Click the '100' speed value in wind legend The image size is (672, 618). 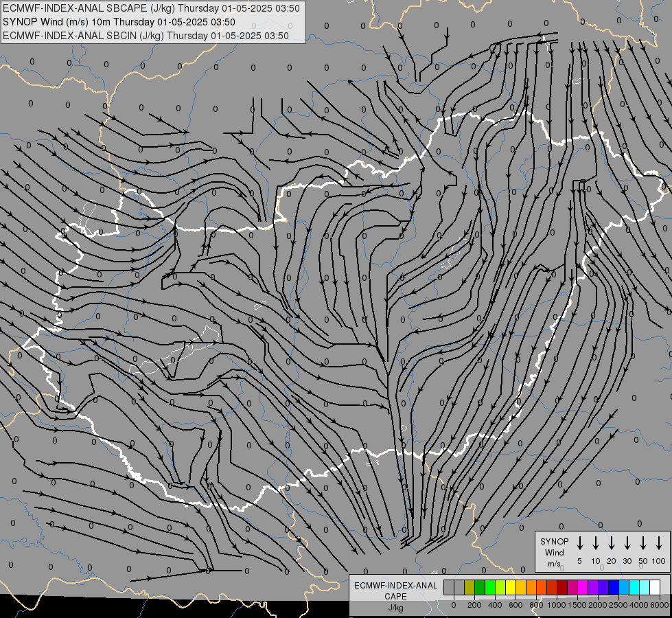pyautogui.click(x=659, y=561)
